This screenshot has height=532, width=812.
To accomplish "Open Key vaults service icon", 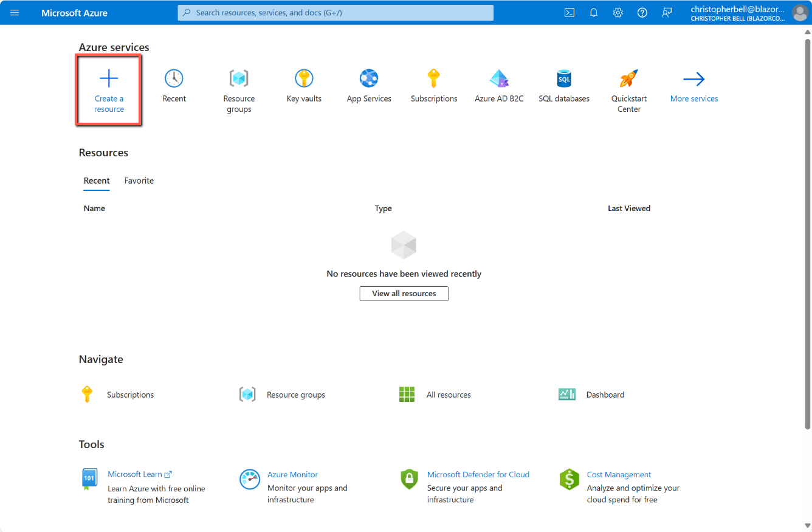I will coord(304,78).
